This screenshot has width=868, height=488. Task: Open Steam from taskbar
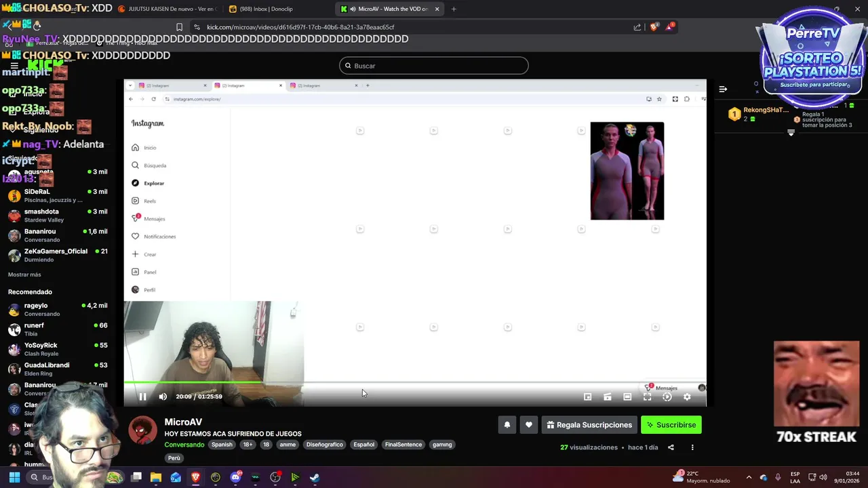click(x=315, y=477)
